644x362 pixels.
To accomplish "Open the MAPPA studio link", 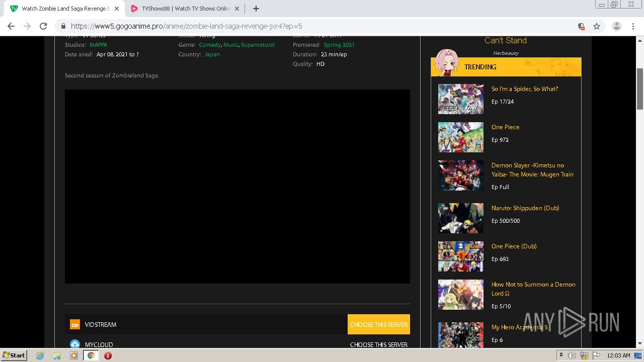I will point(98,45).
